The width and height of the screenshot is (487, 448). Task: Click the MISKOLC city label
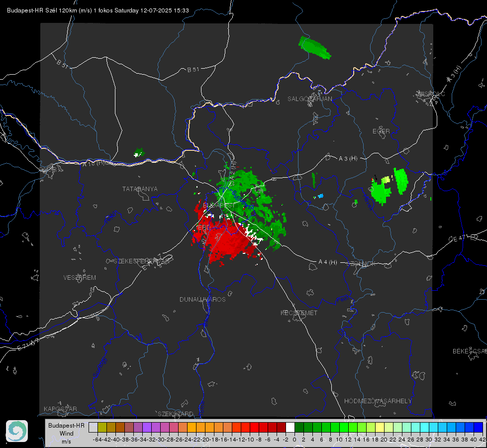(431, 94)
